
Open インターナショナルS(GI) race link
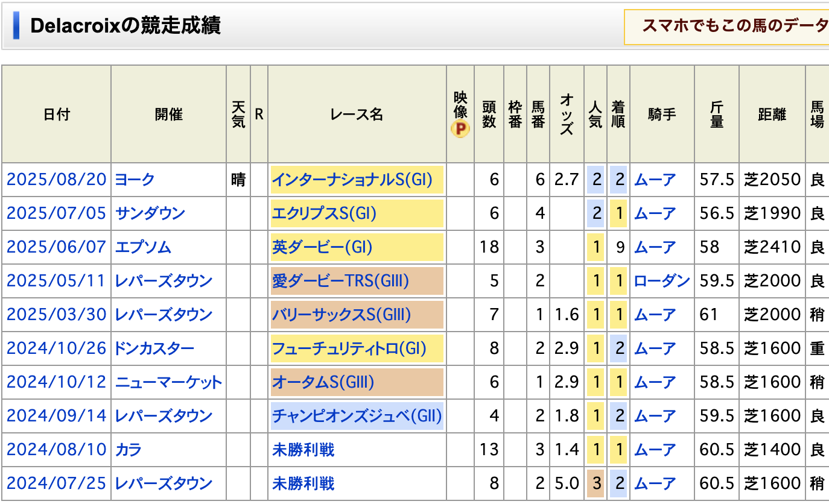click(x=352, y=180)
